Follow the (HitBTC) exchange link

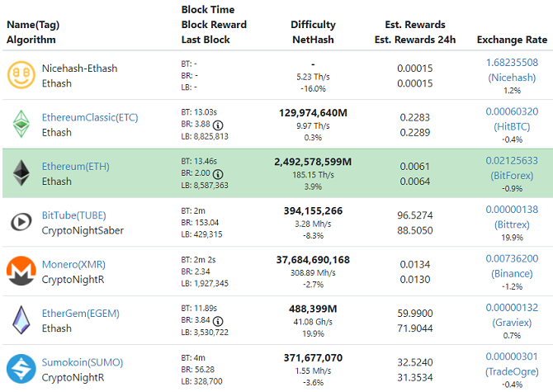(x=512, y=126)
